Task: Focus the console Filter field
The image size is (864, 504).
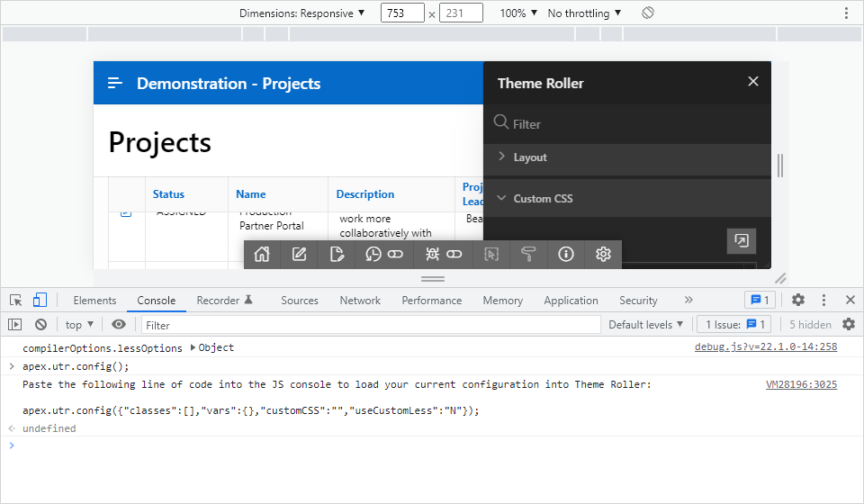Action: [x=371, y=325]
